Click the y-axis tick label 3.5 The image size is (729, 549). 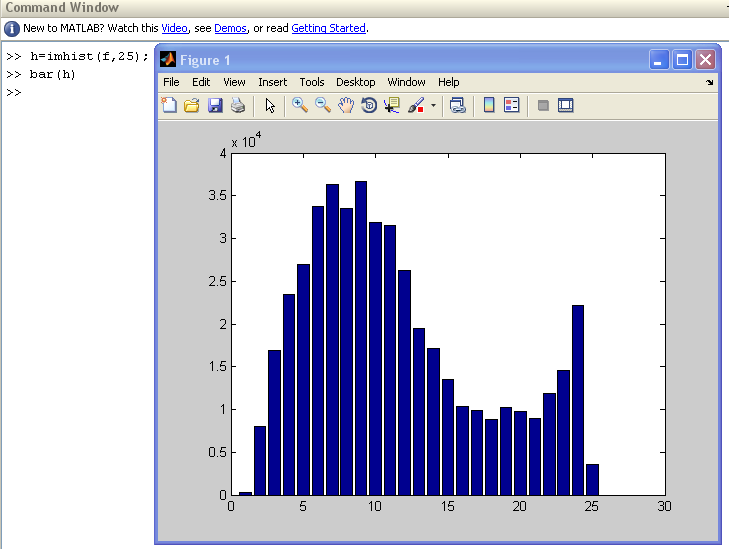click(x=217, y=195)
